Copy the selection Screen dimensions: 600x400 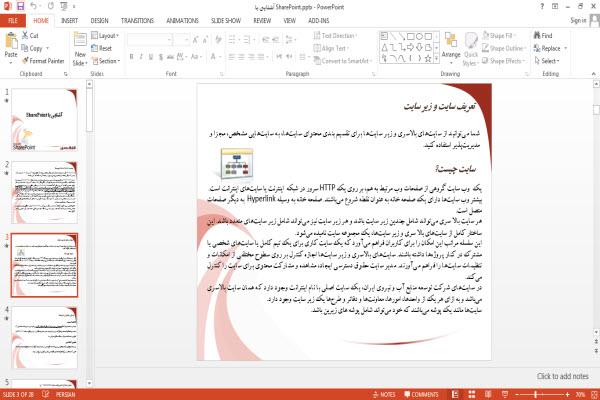[32, 48]
